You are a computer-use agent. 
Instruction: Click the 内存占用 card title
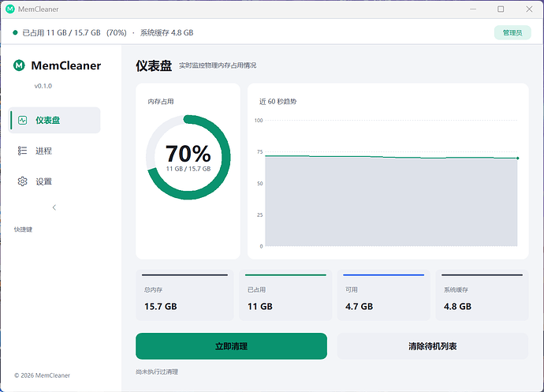point(161,102)
